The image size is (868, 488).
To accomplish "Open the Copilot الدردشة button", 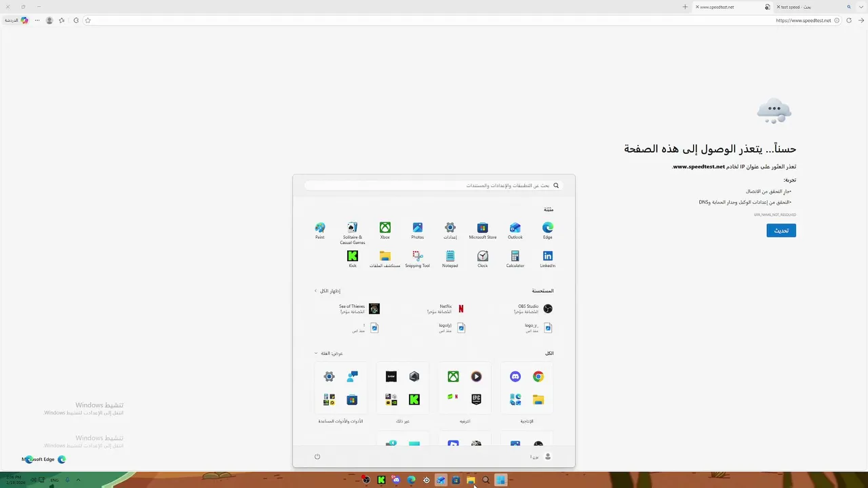I will (x=17, y=20).
